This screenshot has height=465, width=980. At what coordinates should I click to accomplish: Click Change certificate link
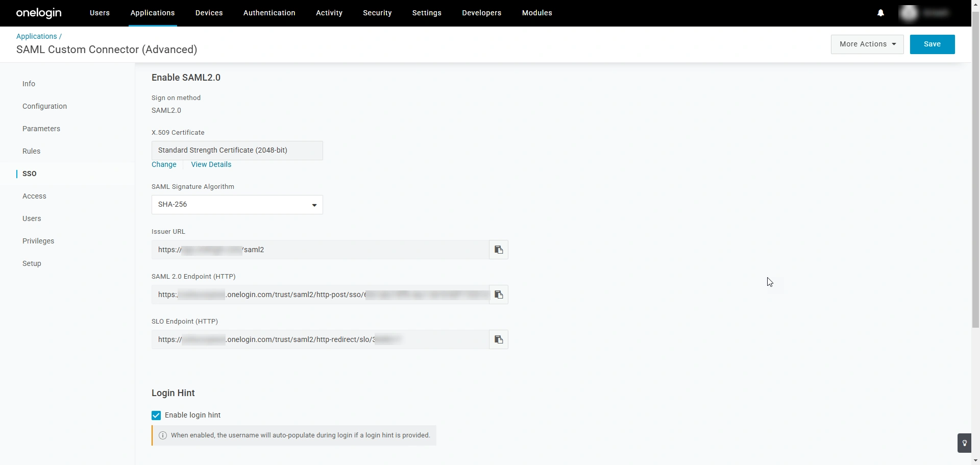[164, 164]
